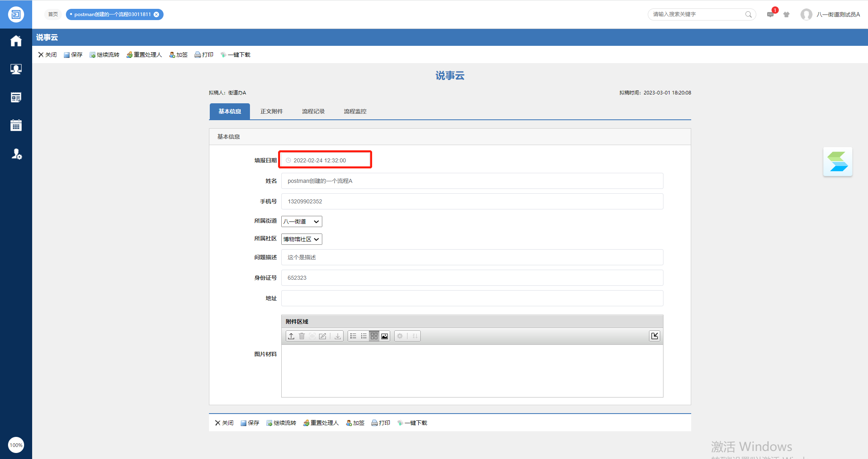Switch attachments to bulleted list view

353,336
